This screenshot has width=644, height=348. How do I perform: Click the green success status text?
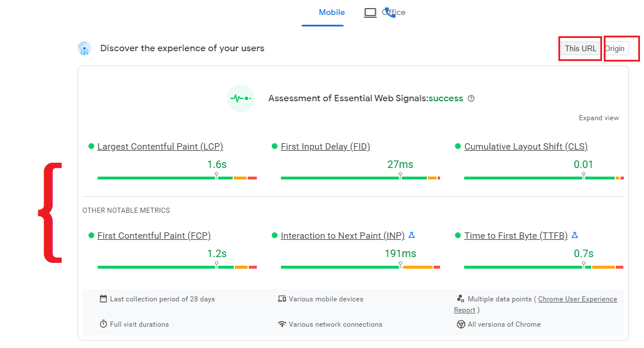(x=446, y=98)
